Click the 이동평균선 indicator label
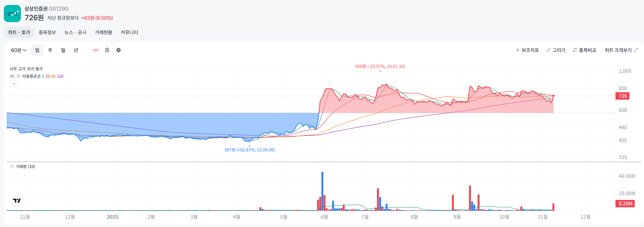This screenshot has width=644, height=227. point(31,76)
